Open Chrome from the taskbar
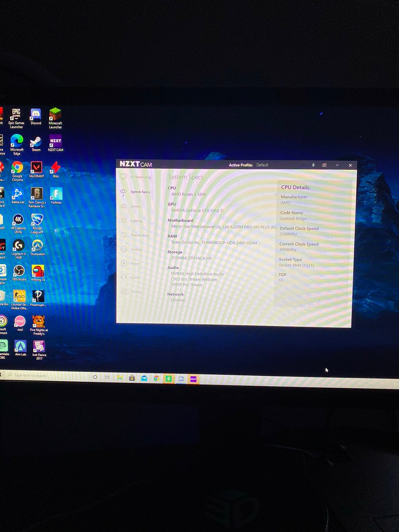Viewport: 399px width, 532px height. click(x=156, y=378)
